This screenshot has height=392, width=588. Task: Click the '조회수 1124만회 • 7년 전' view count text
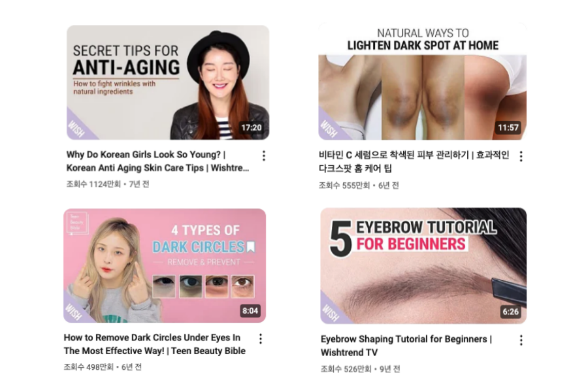pos(108,184)
